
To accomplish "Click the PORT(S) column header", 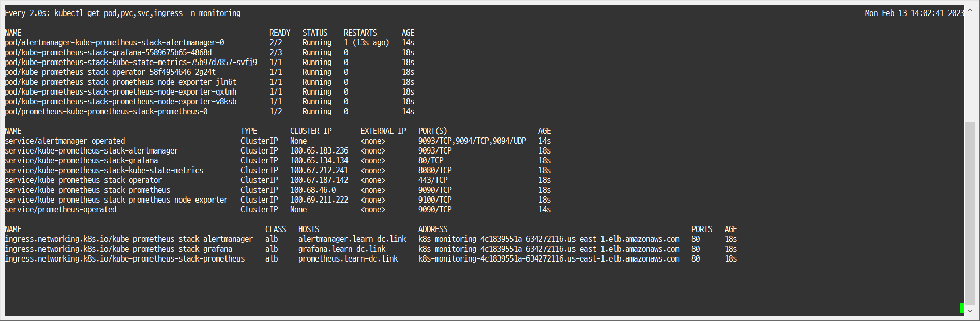I will click(x=433, y=131).
